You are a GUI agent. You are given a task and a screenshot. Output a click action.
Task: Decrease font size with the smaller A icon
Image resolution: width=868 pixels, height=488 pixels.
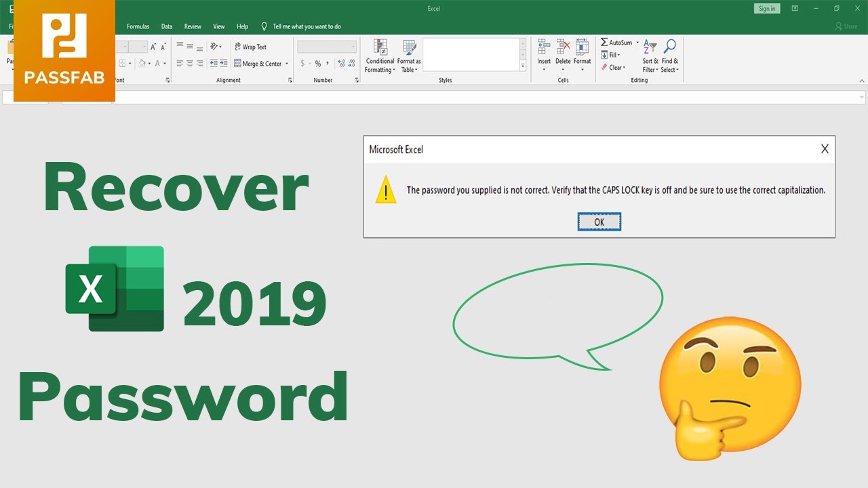163,47
